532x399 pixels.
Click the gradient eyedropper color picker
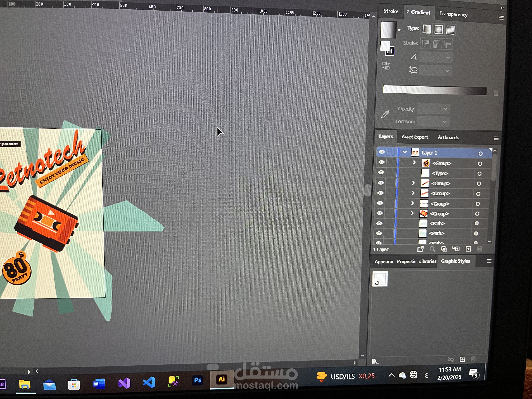pyautogui.click(x=385, y=114)
